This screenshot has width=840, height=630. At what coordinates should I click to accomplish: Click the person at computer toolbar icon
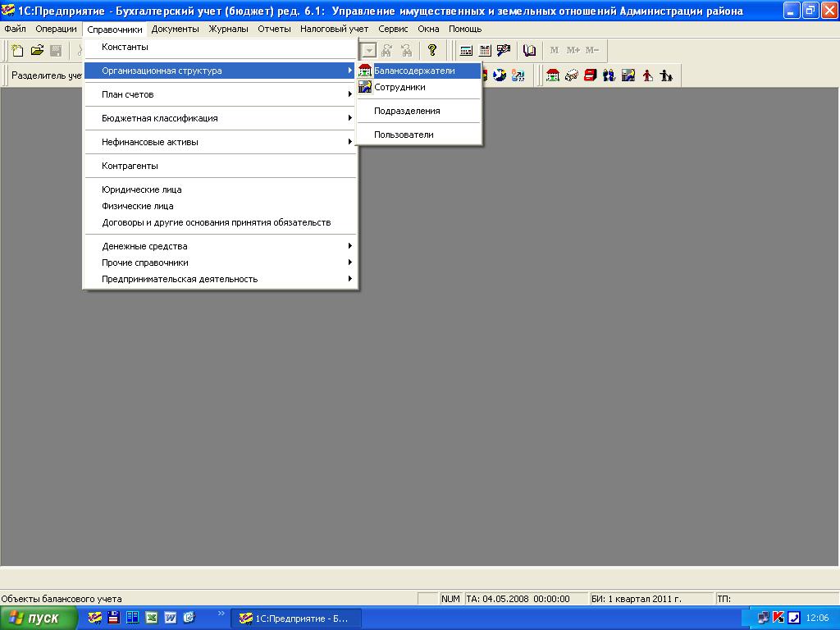coord(628,75)
